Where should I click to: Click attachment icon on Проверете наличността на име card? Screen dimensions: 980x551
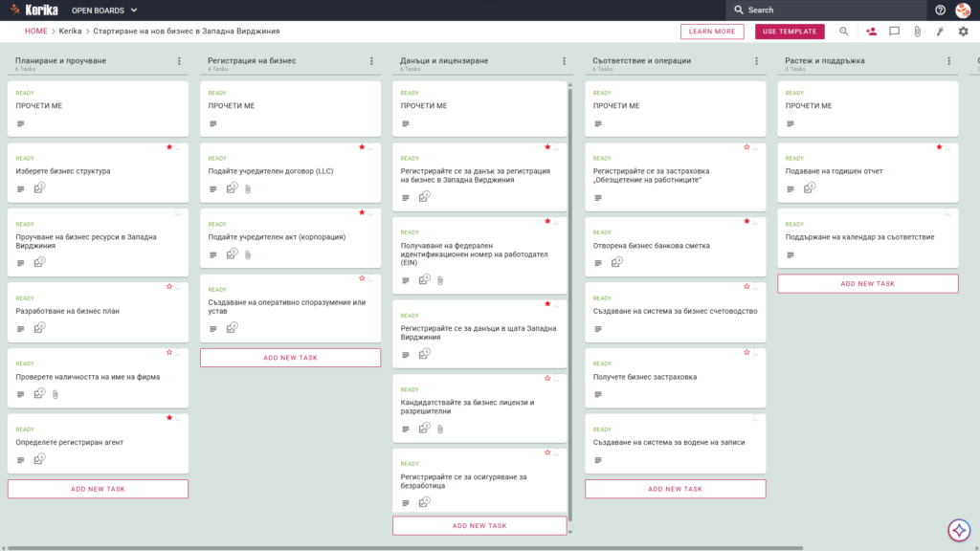[x=56, y=394]
